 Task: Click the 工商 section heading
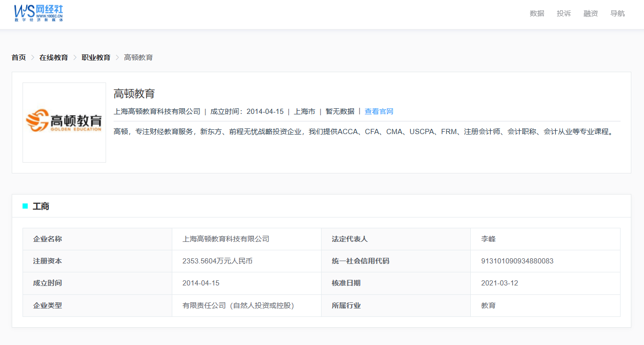coord(41,206)
